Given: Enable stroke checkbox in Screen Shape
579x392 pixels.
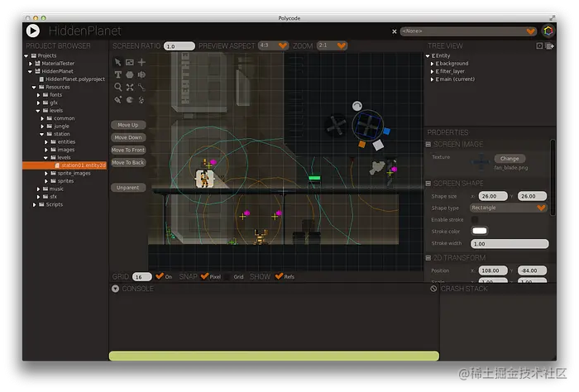Looking at the screenshot, I should tap(475, 220).
